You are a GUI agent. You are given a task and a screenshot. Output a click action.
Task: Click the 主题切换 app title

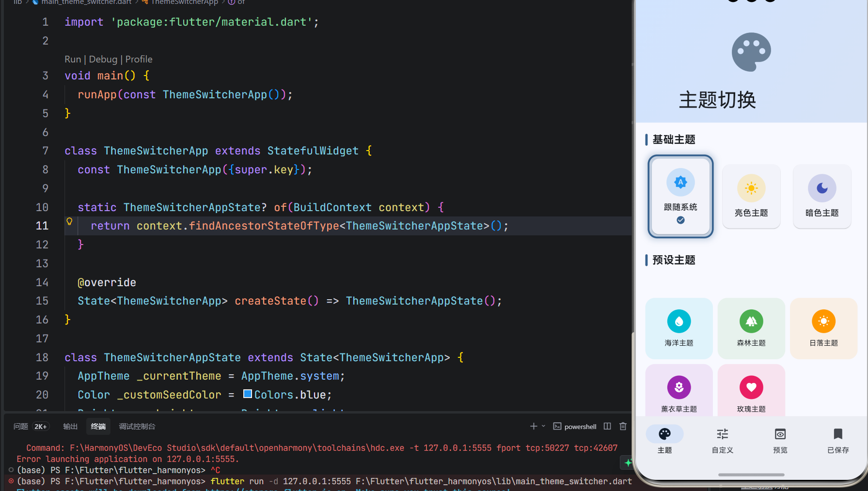717,100
